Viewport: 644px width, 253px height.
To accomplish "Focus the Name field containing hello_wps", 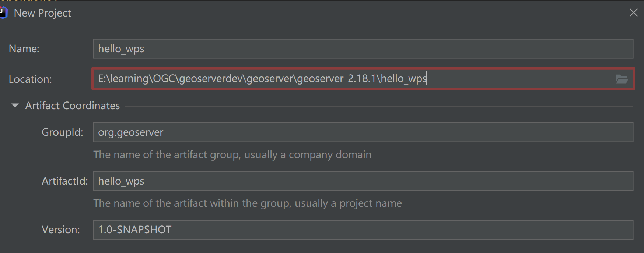I will [363, 49].
